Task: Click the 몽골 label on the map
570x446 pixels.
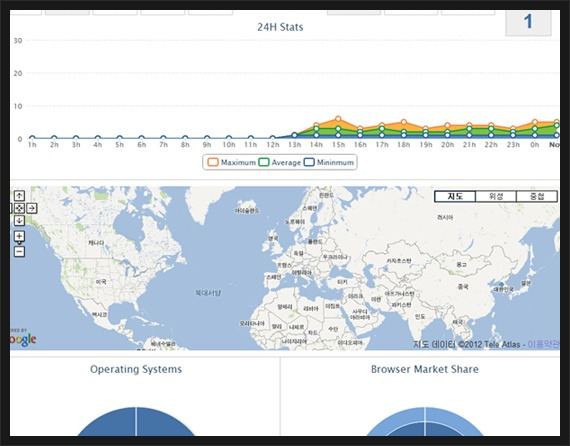Action: pos(461,265)
